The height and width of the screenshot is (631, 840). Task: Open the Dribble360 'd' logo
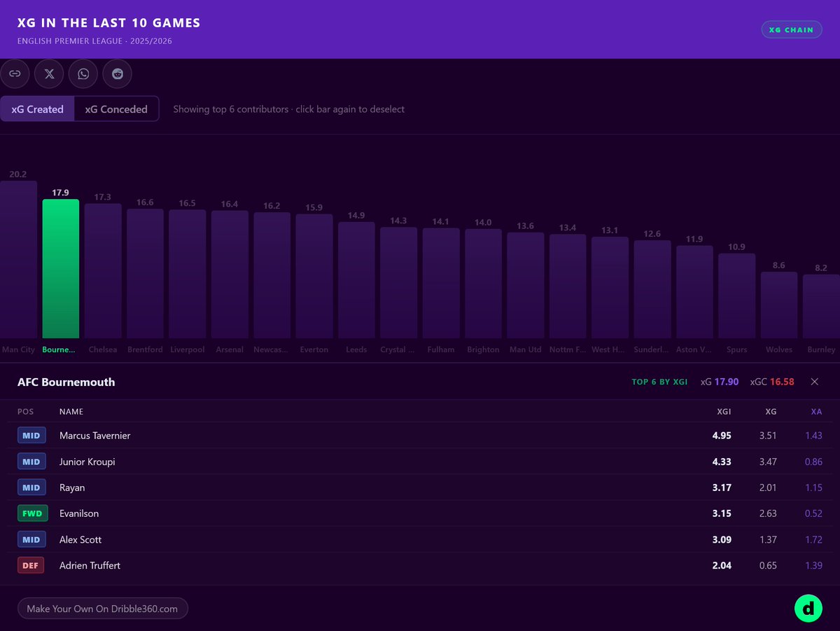point(808,609)
